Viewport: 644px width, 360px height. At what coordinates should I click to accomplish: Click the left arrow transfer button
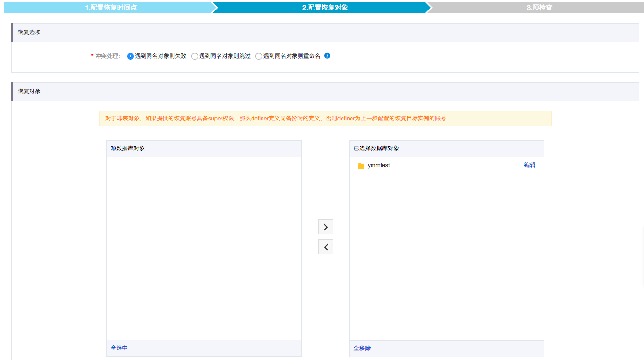coord(326,246)
